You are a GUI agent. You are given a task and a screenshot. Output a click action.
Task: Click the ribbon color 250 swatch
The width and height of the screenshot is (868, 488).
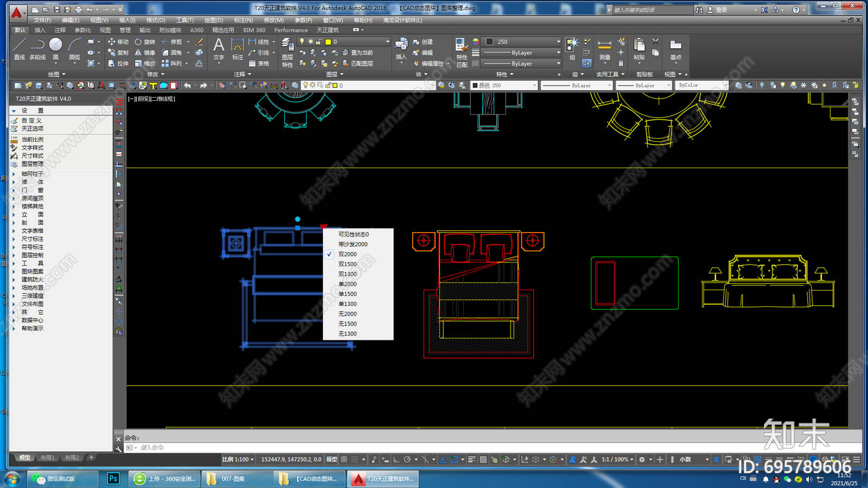click(489, 42)
